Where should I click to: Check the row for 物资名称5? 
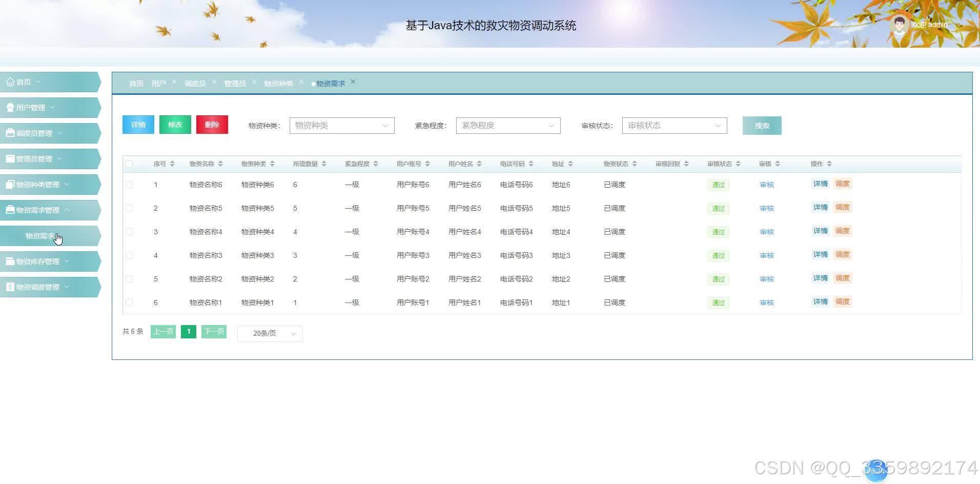(129, 208)
